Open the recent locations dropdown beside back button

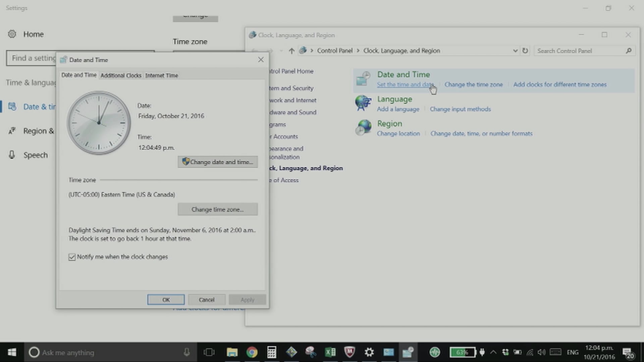[281, 51]
